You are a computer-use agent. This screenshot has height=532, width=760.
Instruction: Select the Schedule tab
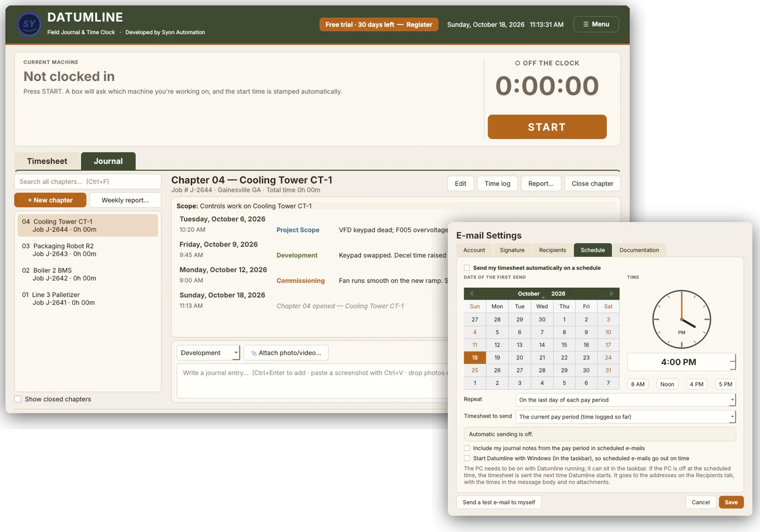[593, 250]
